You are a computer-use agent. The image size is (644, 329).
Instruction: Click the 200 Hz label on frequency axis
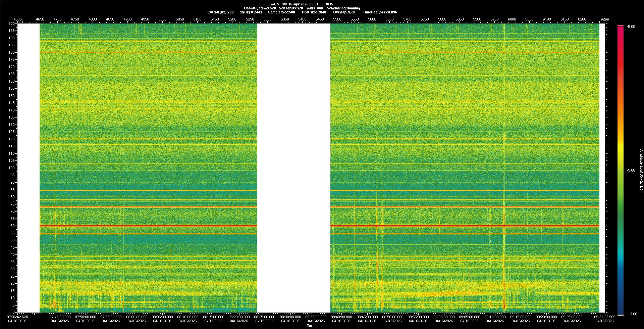click(11, 23)
